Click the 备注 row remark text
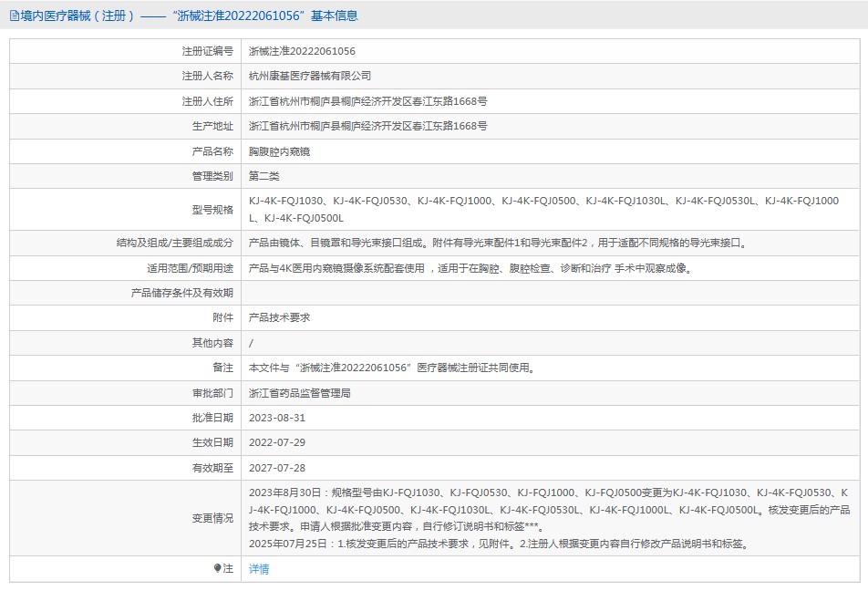Image resolution: width=868 pixels, height=591 pixels. point(391,368)
